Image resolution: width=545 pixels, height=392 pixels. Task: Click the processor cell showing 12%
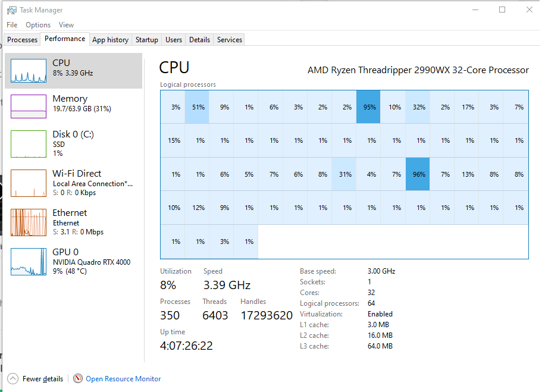[x=197, y=208]
